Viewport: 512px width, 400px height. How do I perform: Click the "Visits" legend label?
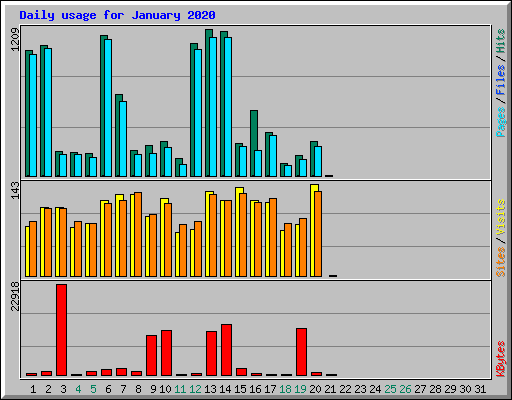pyautogui.click(x=501, y=217)
